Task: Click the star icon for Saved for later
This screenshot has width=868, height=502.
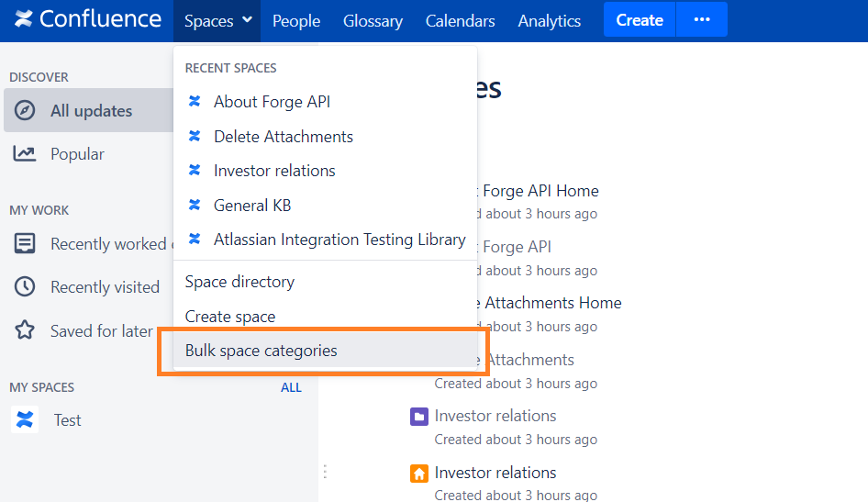Action: (x=25, y=329)
